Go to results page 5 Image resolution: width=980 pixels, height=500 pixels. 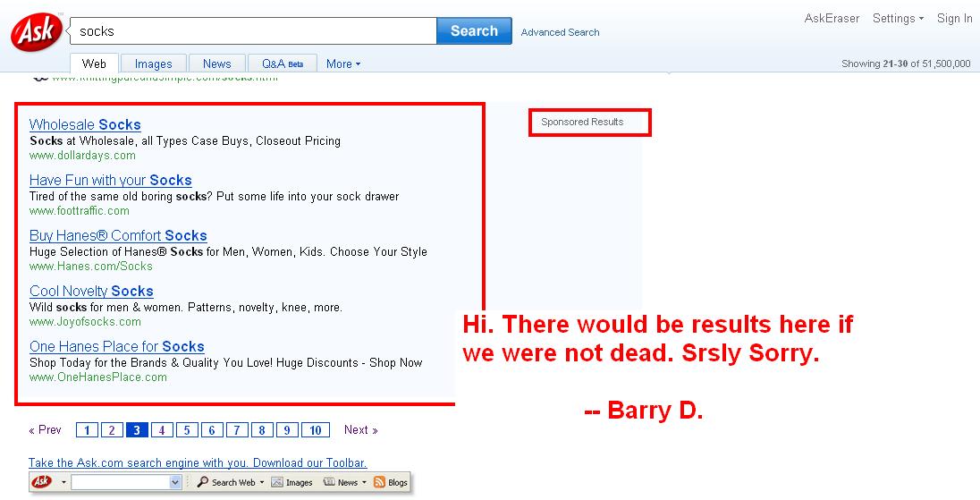pos(187,430)
